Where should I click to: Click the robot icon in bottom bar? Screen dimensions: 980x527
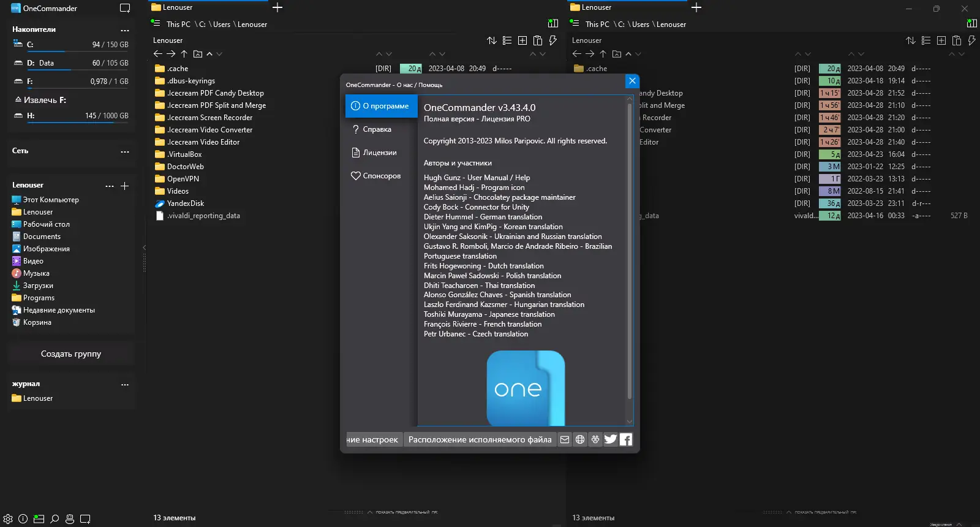pos(70,519)
